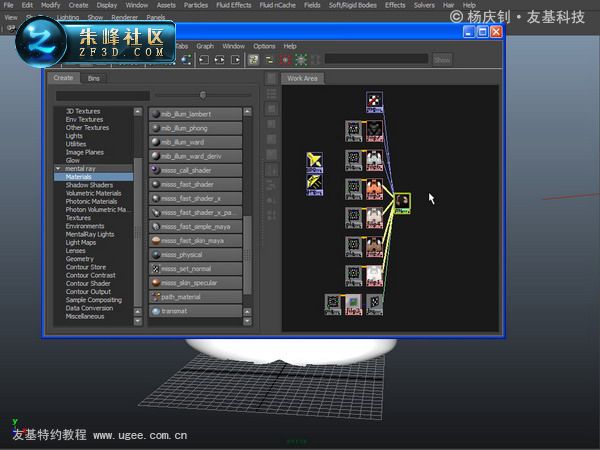Create a misss_fast_skin_maya material
Viewport: 600px width, 450px height.
click(x=196, y=241)
